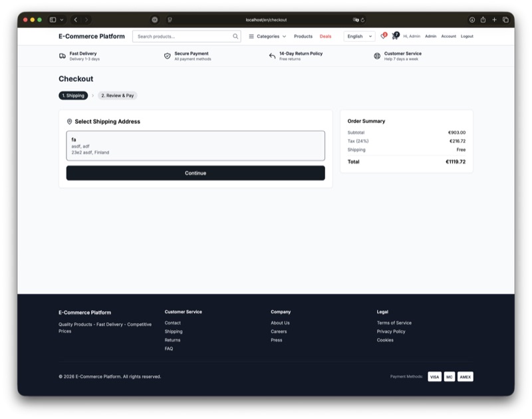Open the Terms of Service link
This screenshot has width=532, height=419.
click(x=394, y=323)
